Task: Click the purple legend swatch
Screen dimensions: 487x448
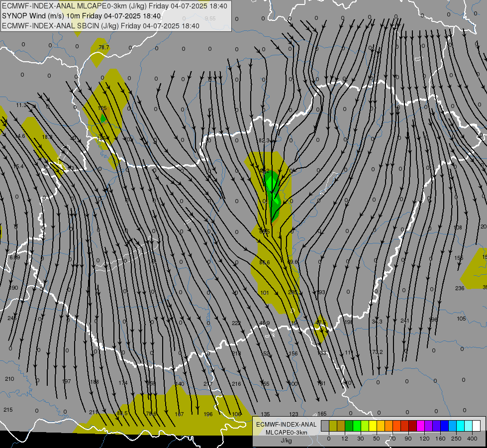Action: pos(429,426)
